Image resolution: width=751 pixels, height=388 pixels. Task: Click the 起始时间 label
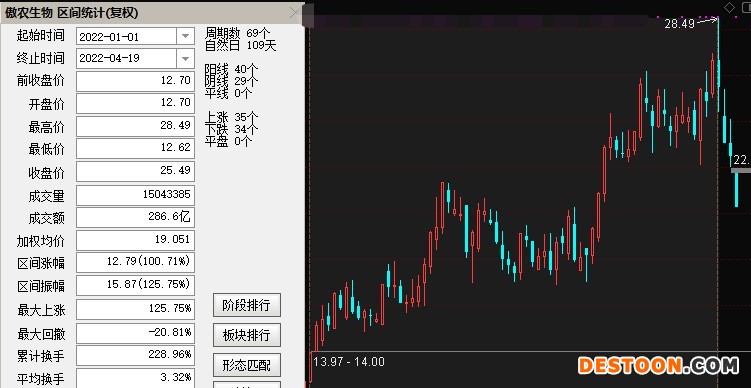[x=40, y=35]
